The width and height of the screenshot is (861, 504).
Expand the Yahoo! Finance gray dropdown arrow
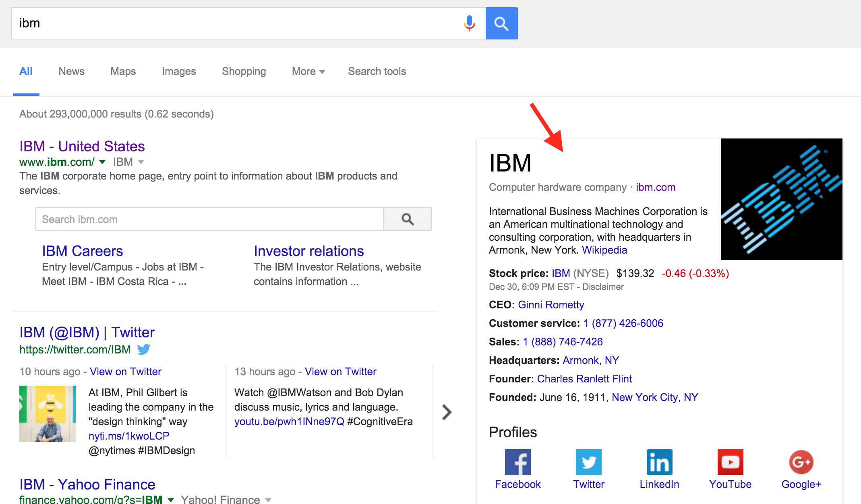[268, 500]
